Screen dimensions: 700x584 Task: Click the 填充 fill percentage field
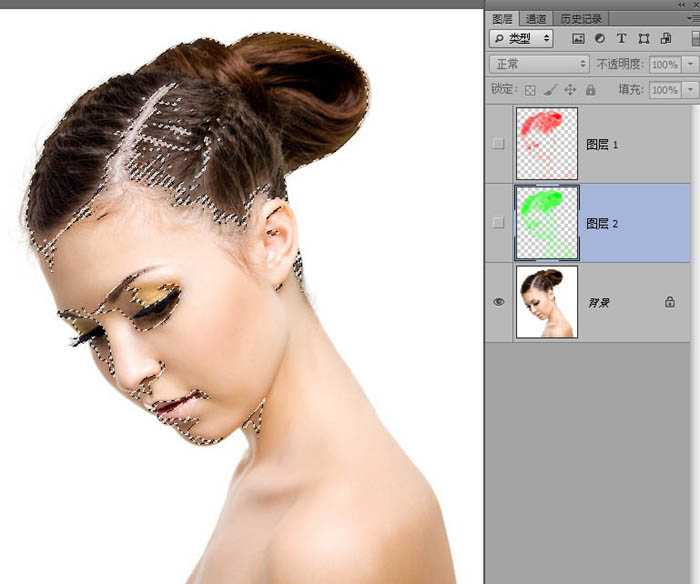664,90
